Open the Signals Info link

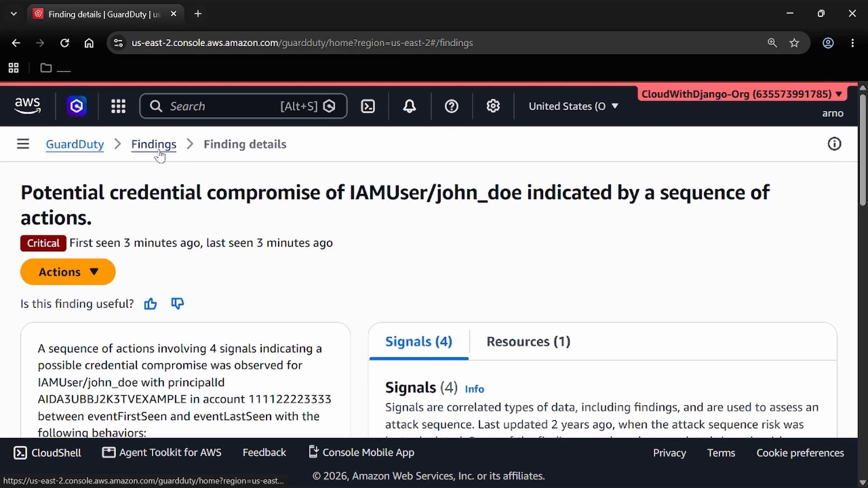pos(474,389)
